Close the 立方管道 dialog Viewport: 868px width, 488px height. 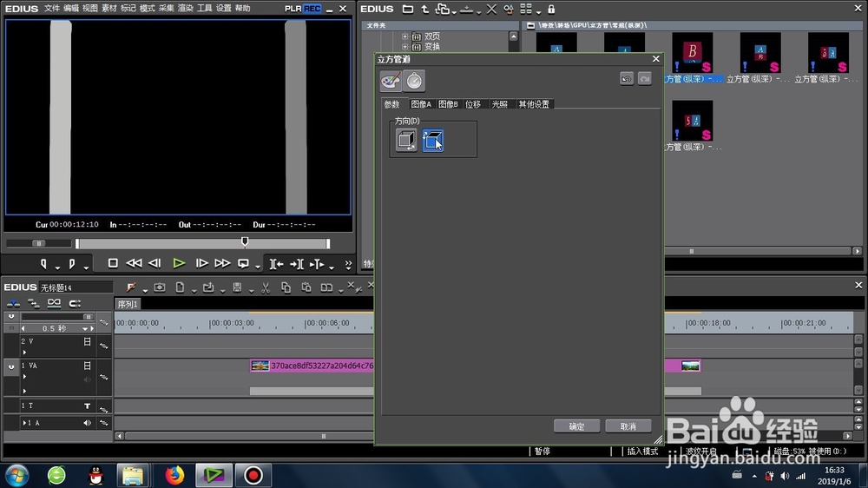tap(656, 59)
